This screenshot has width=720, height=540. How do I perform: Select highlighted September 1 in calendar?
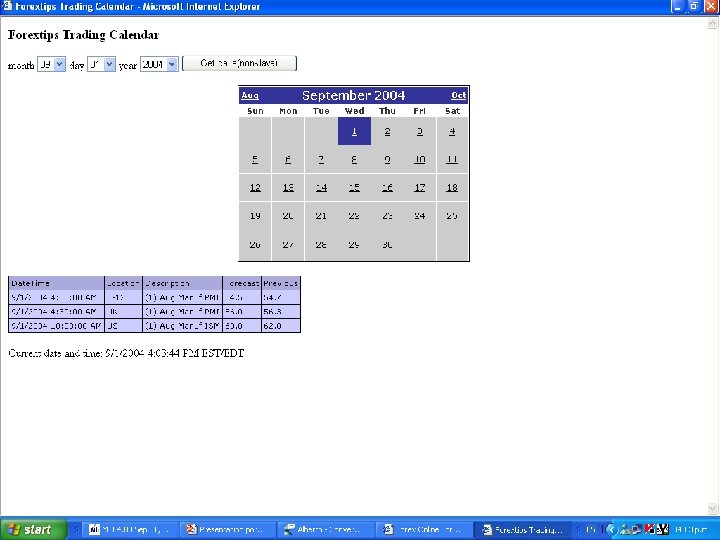(354, 131)
